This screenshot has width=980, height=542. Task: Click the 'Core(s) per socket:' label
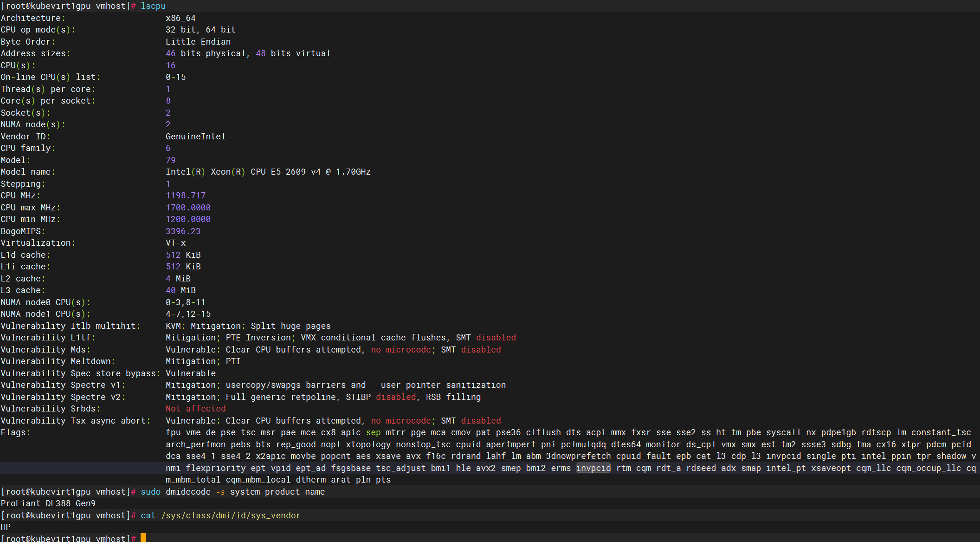coord(48,101)
